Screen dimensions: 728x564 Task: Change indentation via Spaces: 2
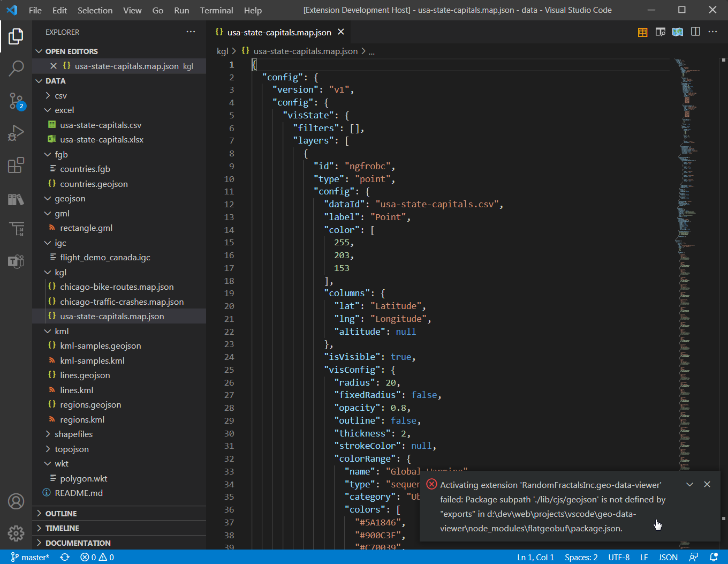[581, 557]
